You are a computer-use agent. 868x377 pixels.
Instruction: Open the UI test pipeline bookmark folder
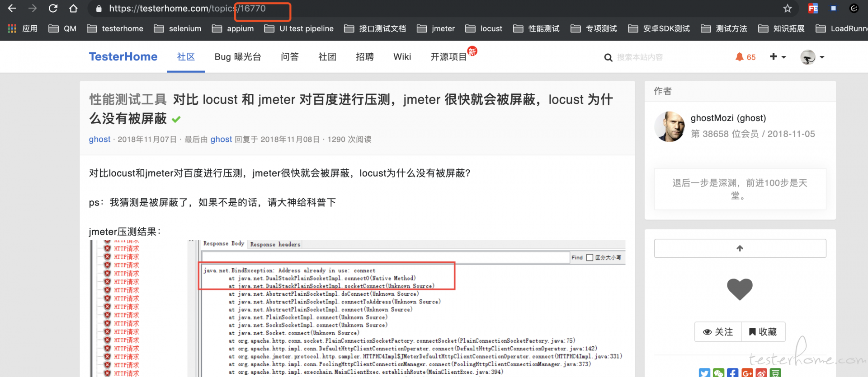click(299, 28)
